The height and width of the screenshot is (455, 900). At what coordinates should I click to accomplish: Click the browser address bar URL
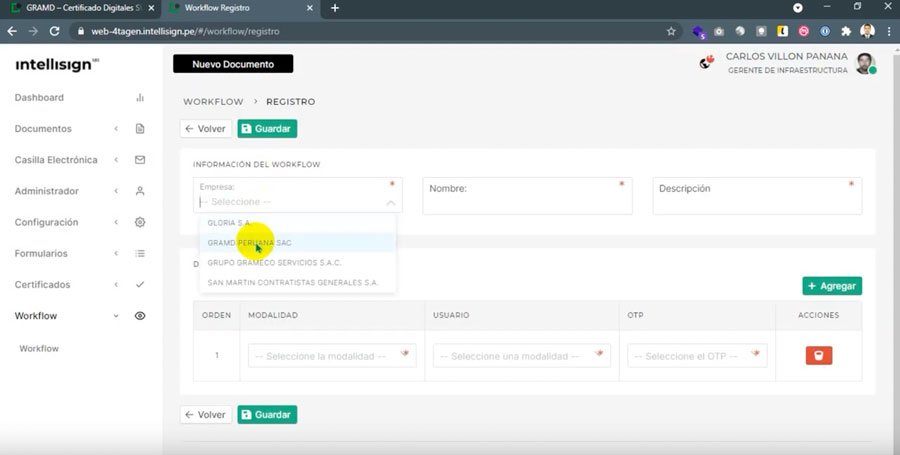[x=185, y=32]
